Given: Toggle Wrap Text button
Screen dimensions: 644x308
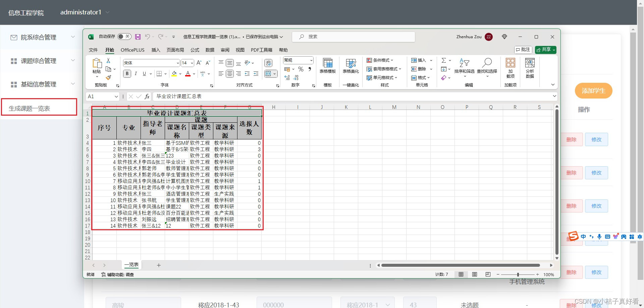Looking at the screenshot, I should coord(268,63).
